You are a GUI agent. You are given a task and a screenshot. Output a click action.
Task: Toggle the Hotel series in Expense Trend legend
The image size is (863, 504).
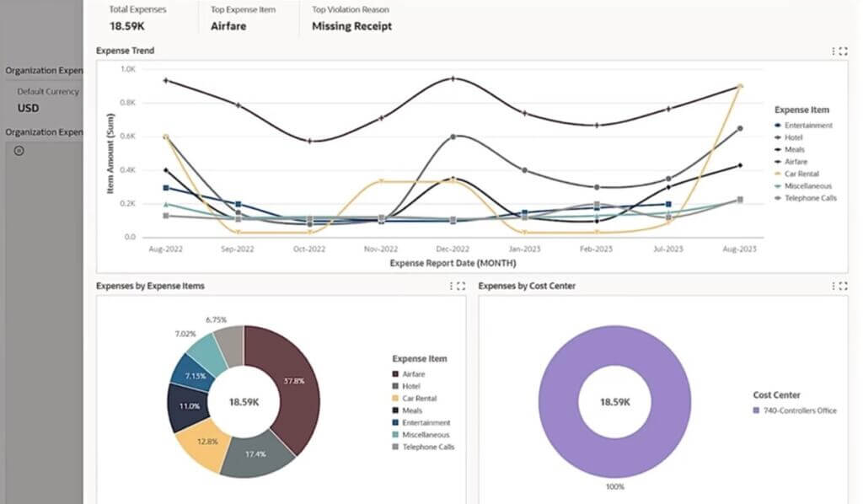[779, 137]
